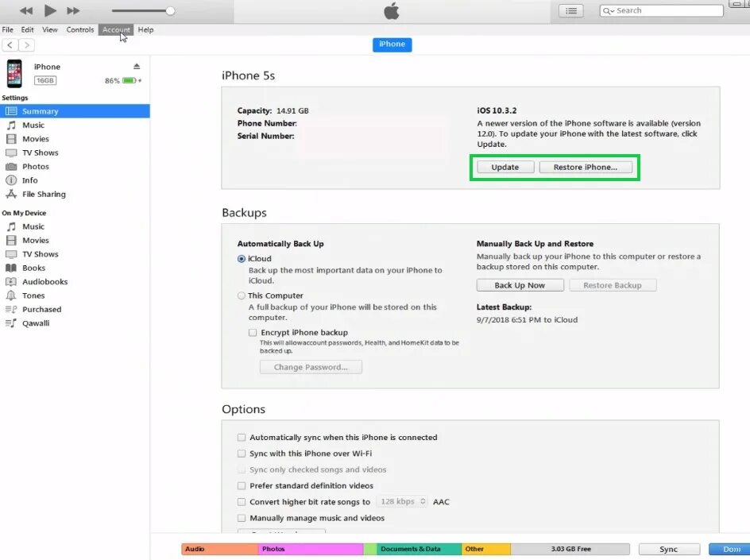Select the This Computer radio button

click(x=242, y=295)
